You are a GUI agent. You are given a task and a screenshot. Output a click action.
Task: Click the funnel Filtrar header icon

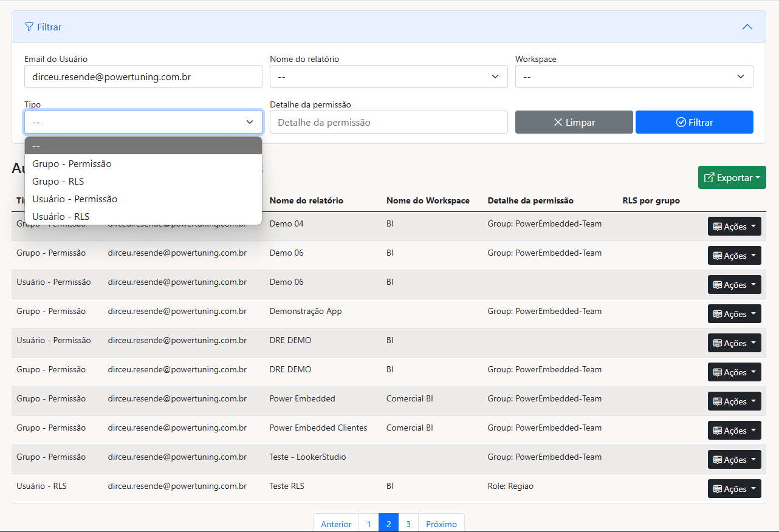coord(29,27)
